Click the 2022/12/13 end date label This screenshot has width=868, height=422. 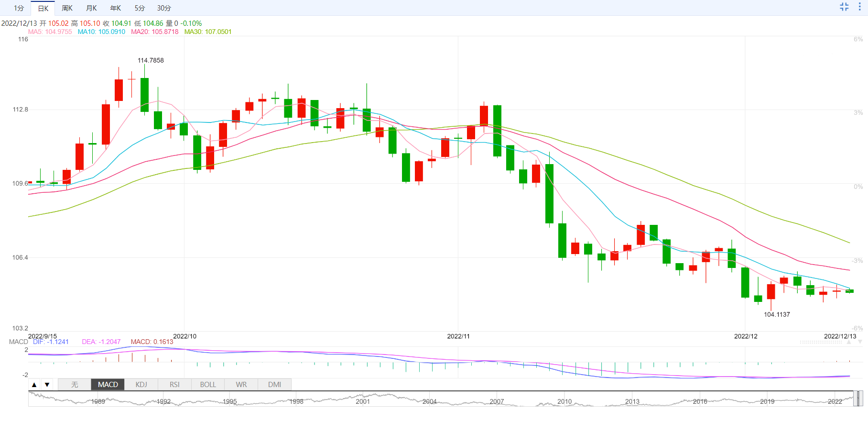(840, 336)
